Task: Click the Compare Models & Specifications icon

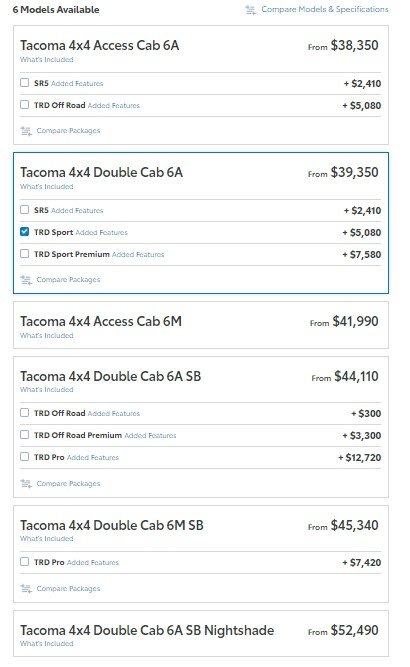Action: [x=251, y=10]
